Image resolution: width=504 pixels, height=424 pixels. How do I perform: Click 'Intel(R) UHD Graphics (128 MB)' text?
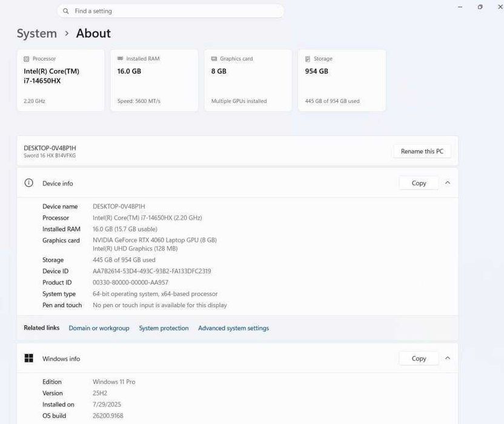point(135,248)
